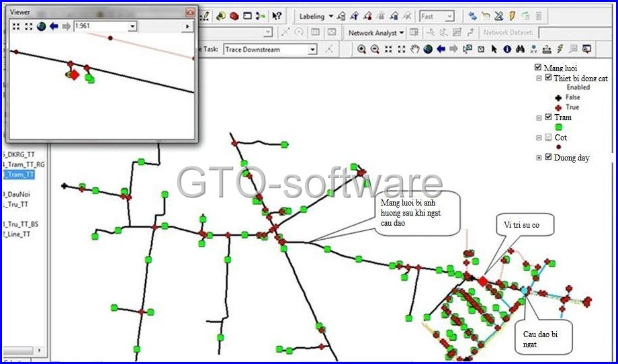Select the _Tru_TT layer entry
618x364 pixels.
pyautogui.click(x=15, y=204)
